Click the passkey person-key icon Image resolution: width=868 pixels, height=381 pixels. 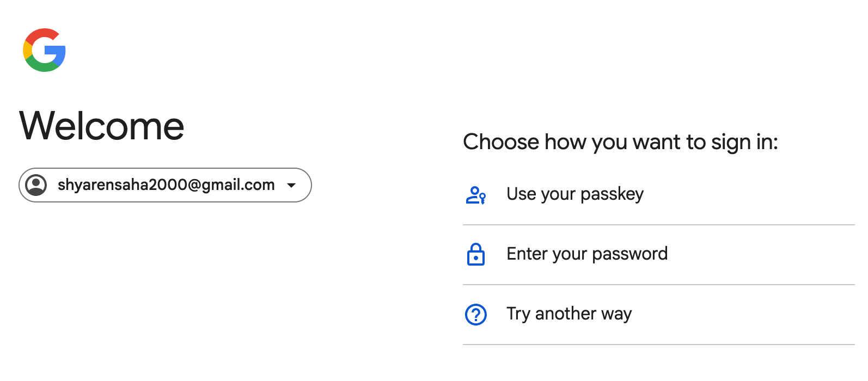click(x=475, y=195)
